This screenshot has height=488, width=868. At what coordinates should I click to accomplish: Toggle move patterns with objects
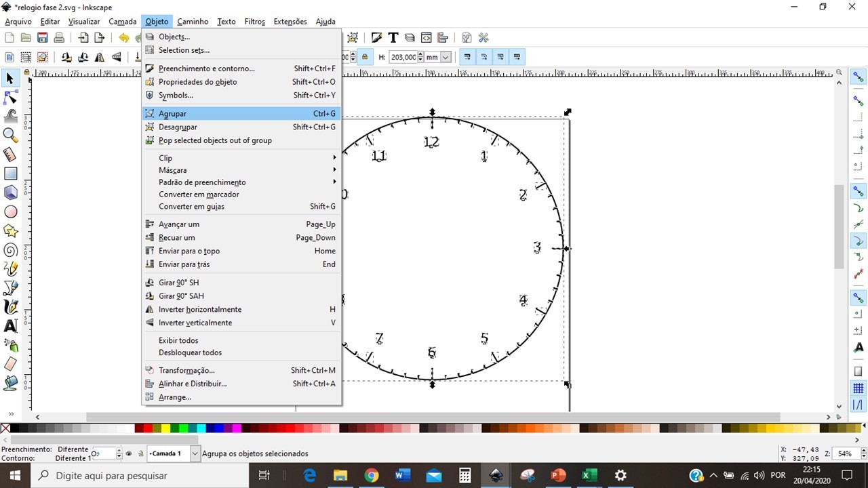[x=517, y=58]
